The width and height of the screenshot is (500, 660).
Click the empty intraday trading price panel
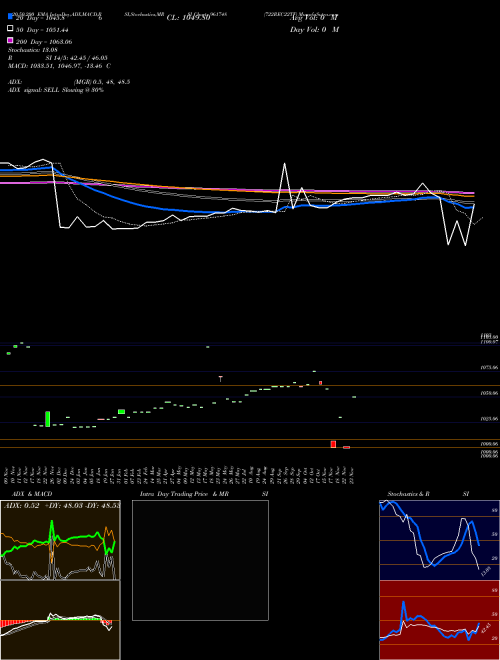[x=200, y=560]
